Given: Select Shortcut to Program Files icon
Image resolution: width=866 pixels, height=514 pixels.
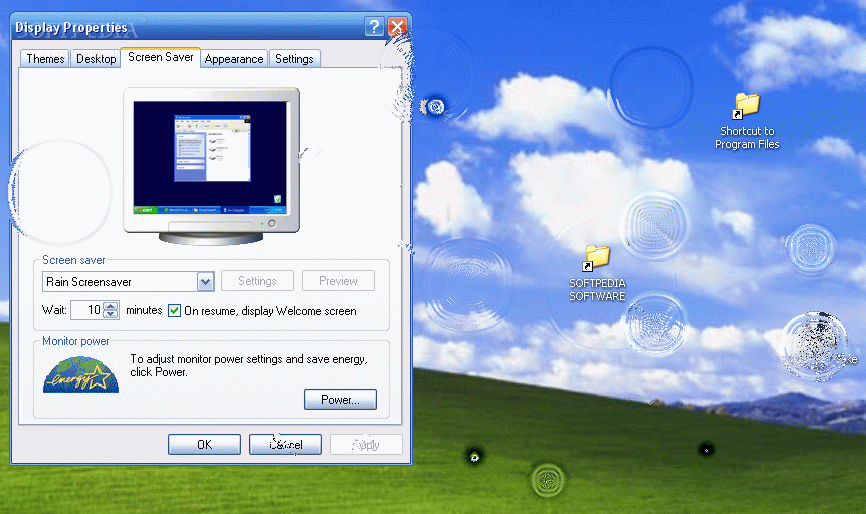Looking at the screenshot, I should click(747, 122).
